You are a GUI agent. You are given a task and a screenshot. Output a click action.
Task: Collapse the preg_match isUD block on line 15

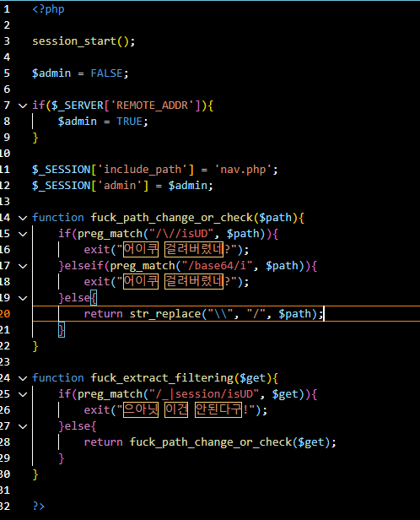coord(23,234)
